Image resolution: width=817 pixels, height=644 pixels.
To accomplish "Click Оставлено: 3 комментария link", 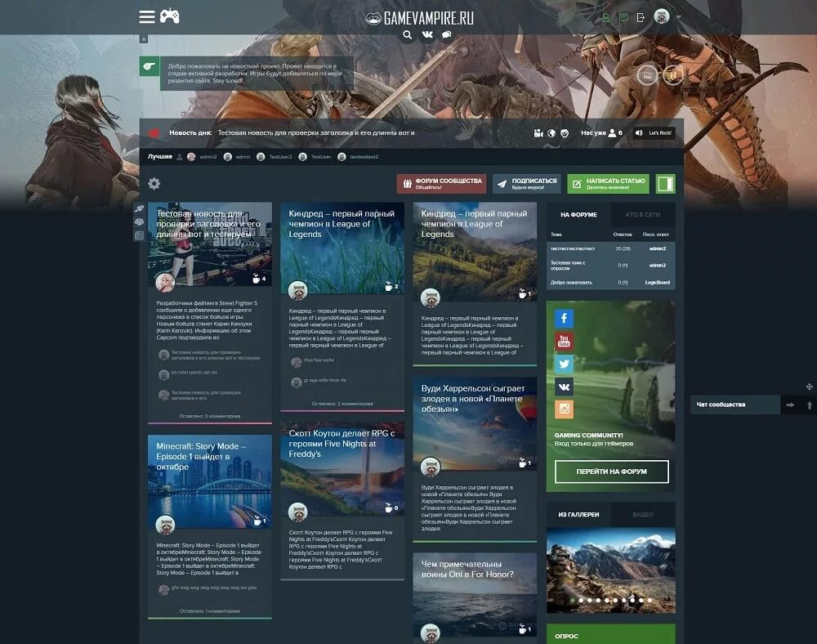I will pos(209,416).
